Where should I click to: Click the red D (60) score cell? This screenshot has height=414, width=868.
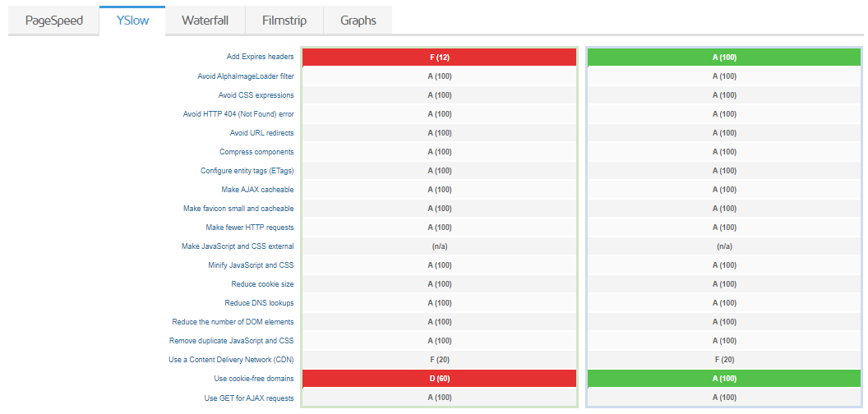pyautogui.click(x=440, y=379)
